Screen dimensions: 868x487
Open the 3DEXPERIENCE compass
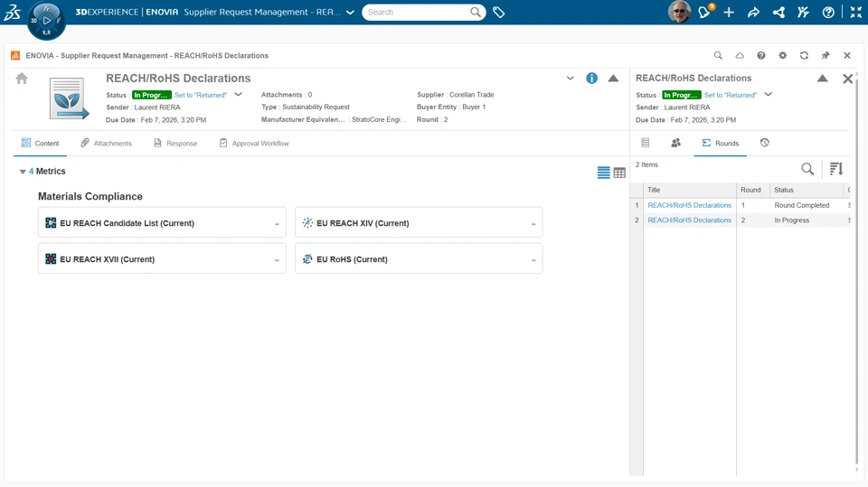click(46, 21)
